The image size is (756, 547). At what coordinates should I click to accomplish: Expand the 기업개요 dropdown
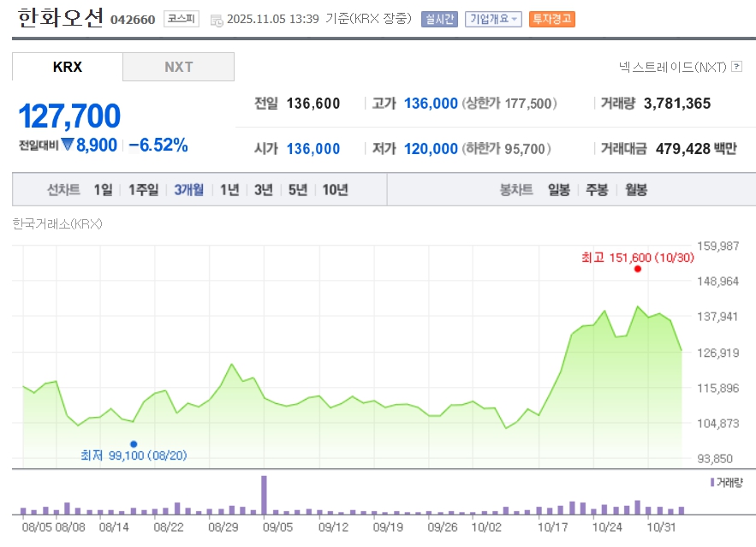click(x=492, y=19)
